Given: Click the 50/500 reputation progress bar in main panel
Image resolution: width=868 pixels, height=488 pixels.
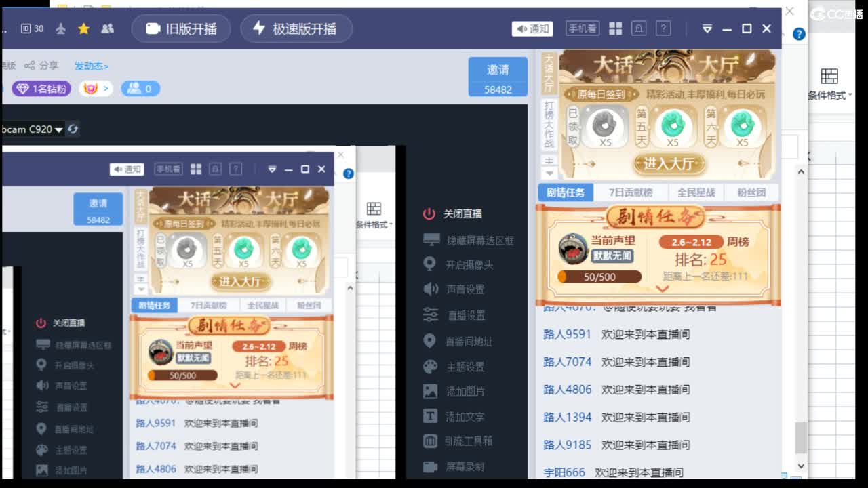Looking at the screenshot, I should pyautogui.click(x=599, y=277).
